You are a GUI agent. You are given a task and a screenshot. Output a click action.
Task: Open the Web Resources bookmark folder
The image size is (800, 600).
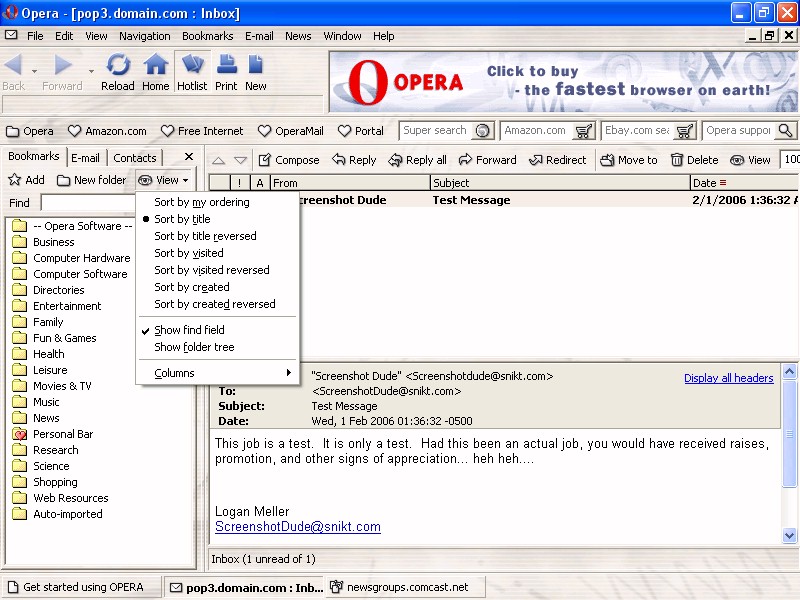tap(61, 498)
